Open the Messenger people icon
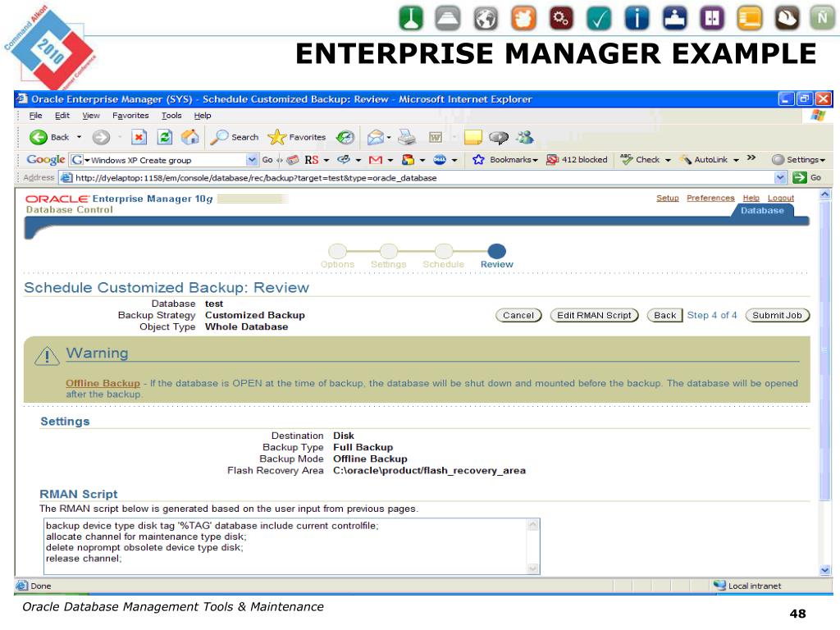Screen dimensions: 840x630 pyautogui.click(x=525, y=137)
